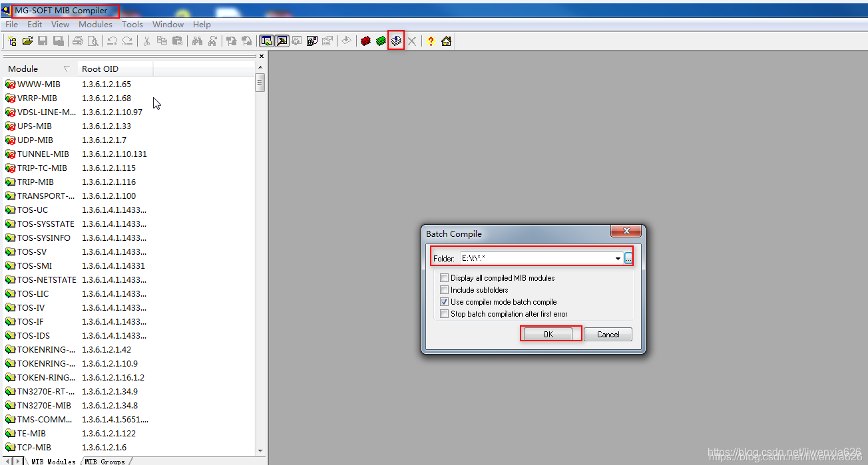The height and width of the screenshot is (465, 868).
Task: Open help with yellow question mark icon
Action: pyautogui.click(x=431, y=41)
